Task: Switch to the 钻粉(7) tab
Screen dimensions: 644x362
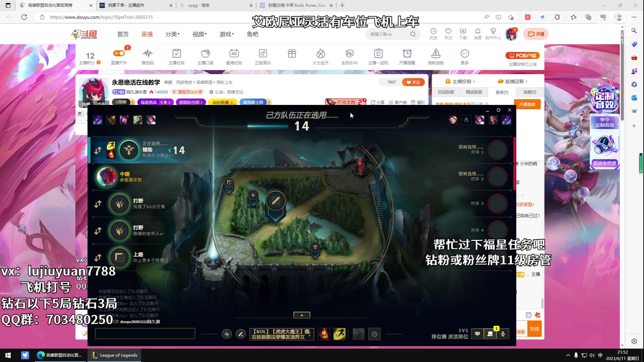Action: [x=530, y=92]
